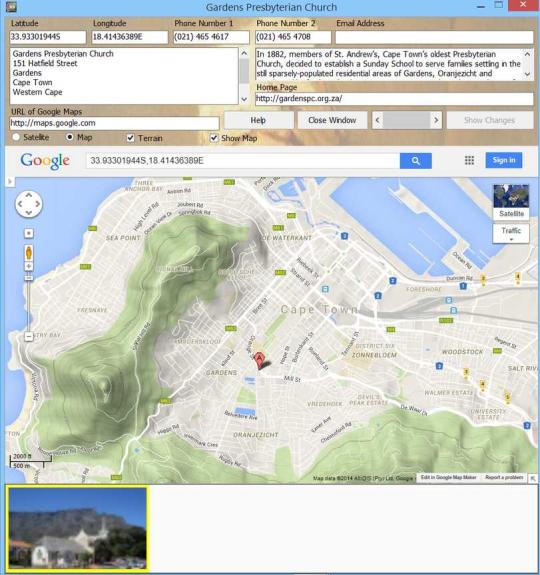
Task: Click the blue Google Maps search button
Action: [415, 161]
